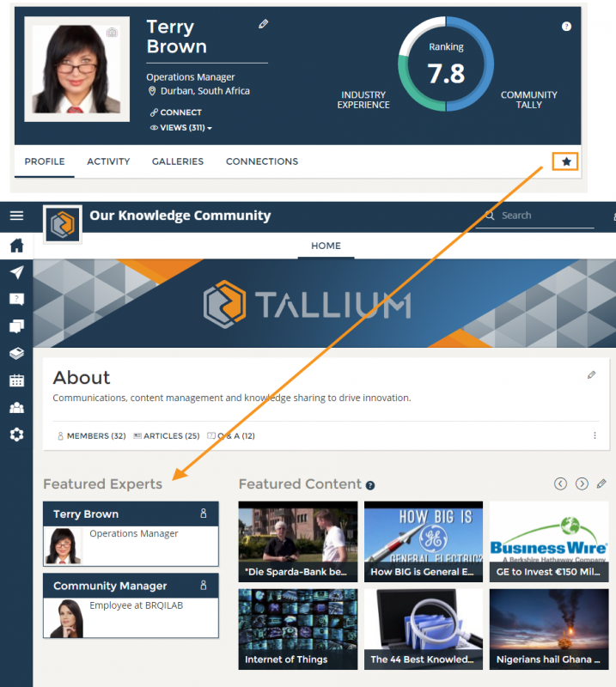Click the CONNECT link

click(176, 112)
